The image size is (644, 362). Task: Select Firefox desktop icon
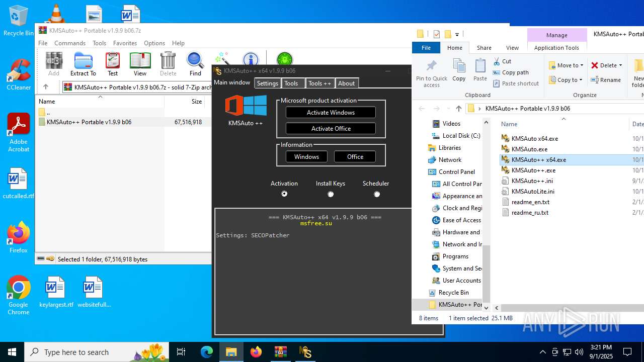pos(19,237)
